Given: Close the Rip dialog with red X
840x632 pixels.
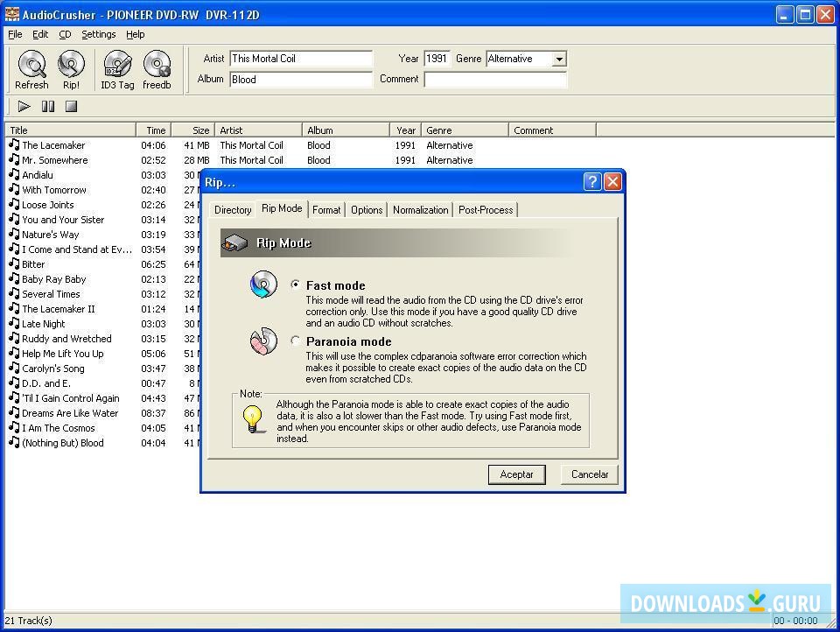Looking at the screenshot, I should point(612,182).
